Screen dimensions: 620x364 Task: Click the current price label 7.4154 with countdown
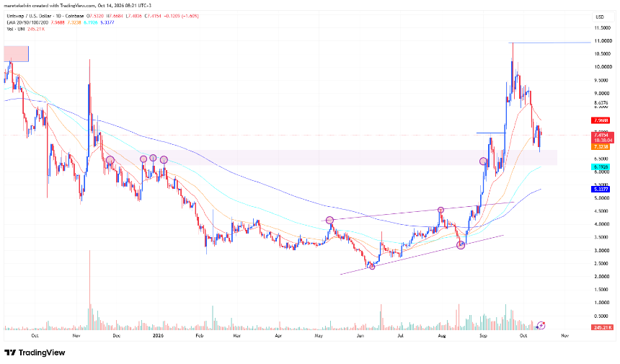click(603, 137)
